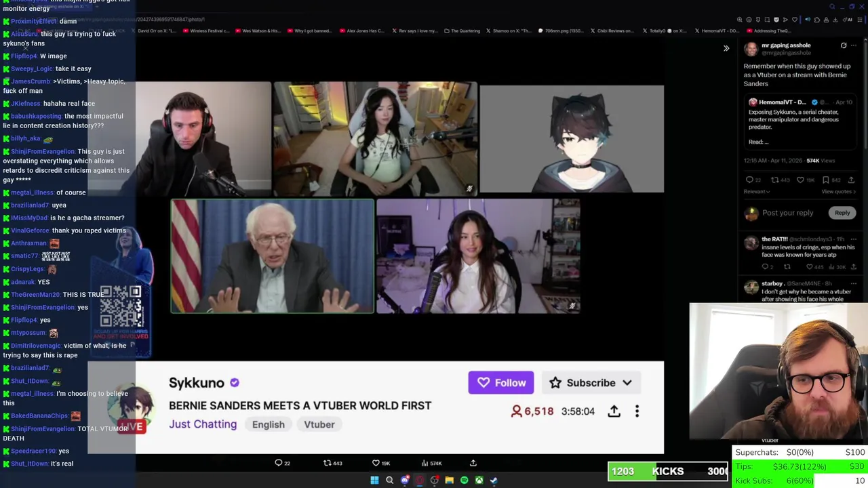Screen dimensions: 868x488
Task: Click the Reply button
Action: pyautogui.click(x=842, y=213)
